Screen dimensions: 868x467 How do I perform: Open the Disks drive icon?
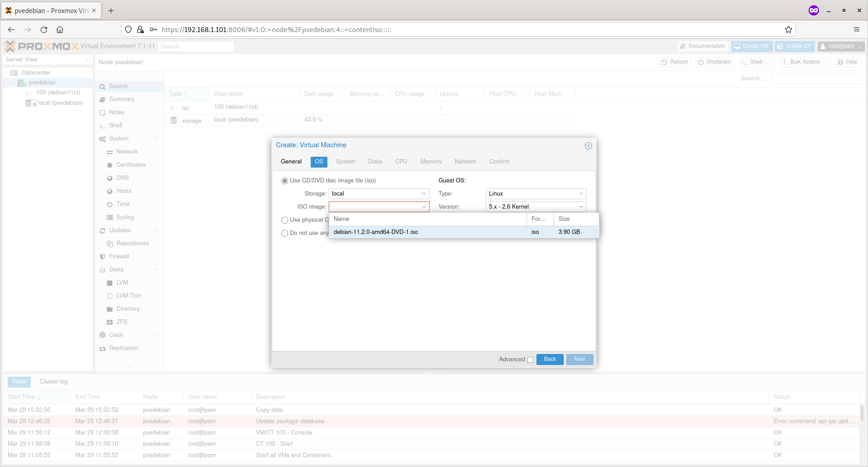point(103,270)
